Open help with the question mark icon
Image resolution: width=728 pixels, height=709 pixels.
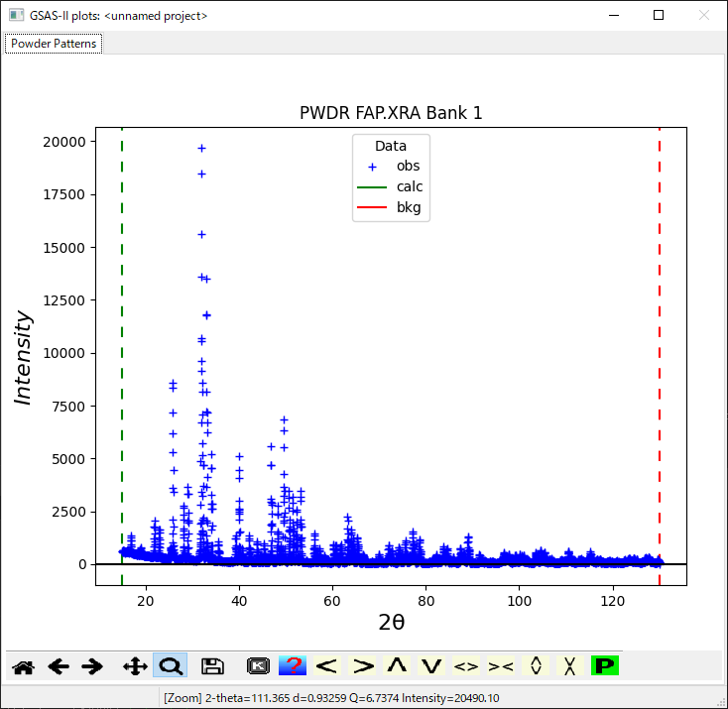(x=292, y=666)
